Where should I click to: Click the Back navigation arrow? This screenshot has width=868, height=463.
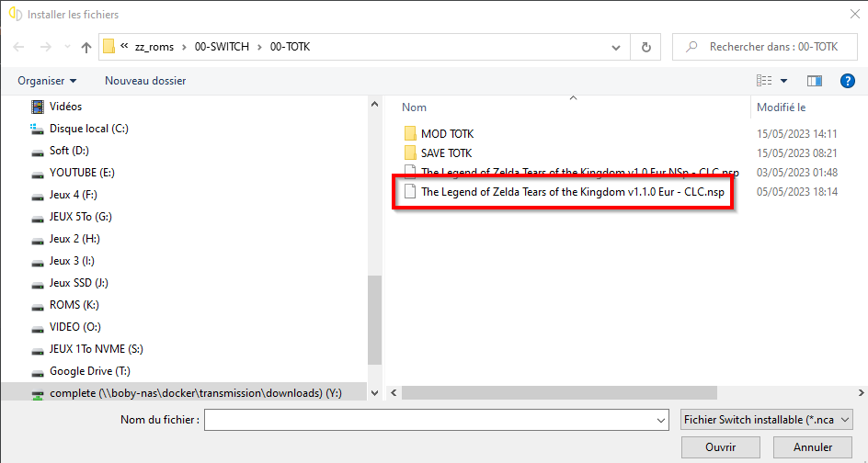coord(19,47)
